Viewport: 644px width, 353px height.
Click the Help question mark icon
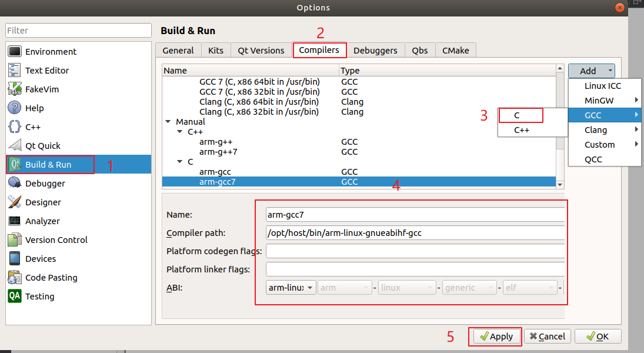click(x=14, y=108)
